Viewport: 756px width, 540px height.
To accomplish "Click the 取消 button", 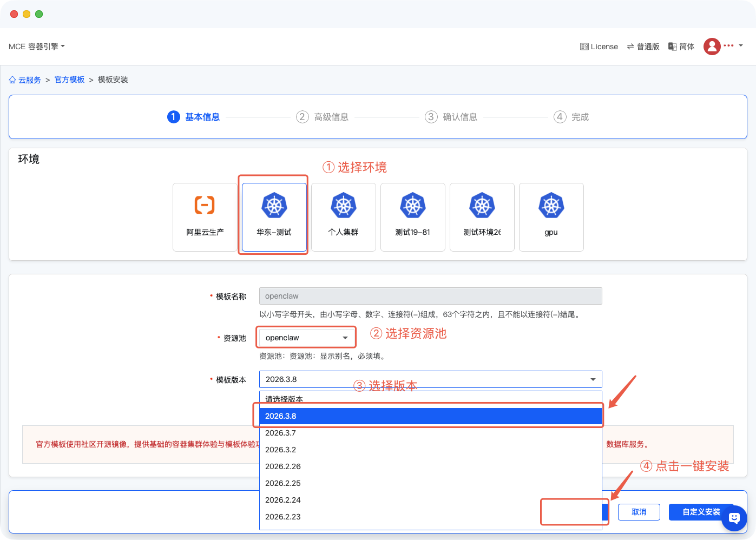I will [639, 512].
